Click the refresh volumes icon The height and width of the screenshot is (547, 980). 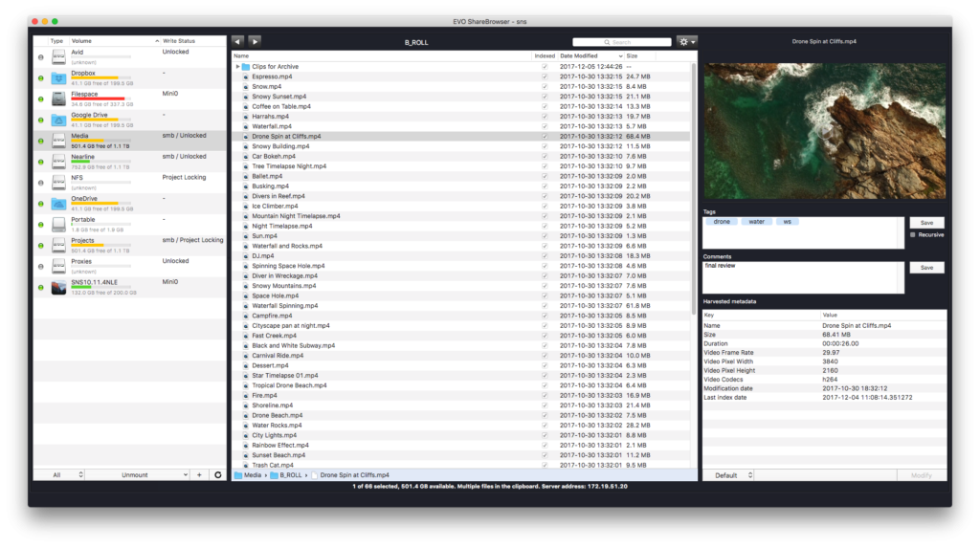pyautogui.click(x=217, y=474)
